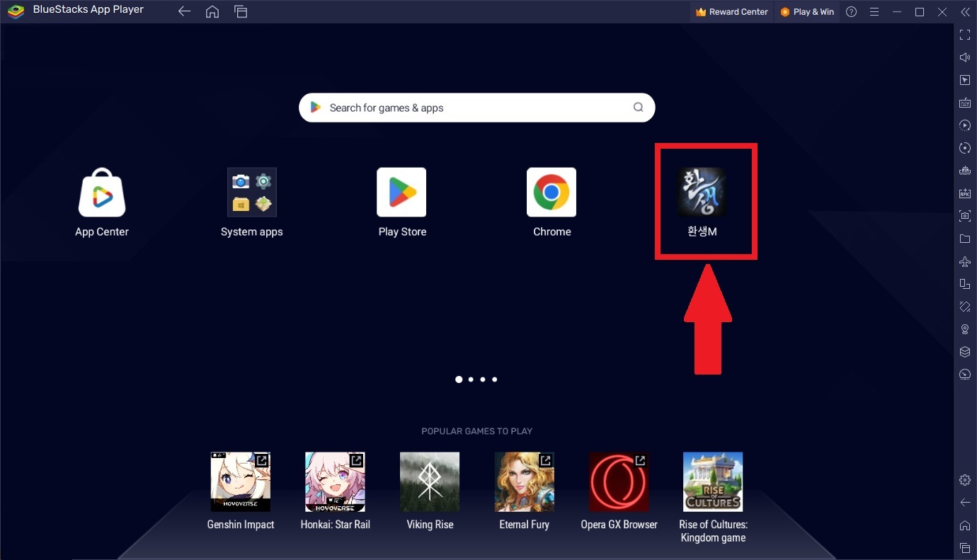
Task: Click the back arrow at the sidebar bottom
Action: coord(965,503)
